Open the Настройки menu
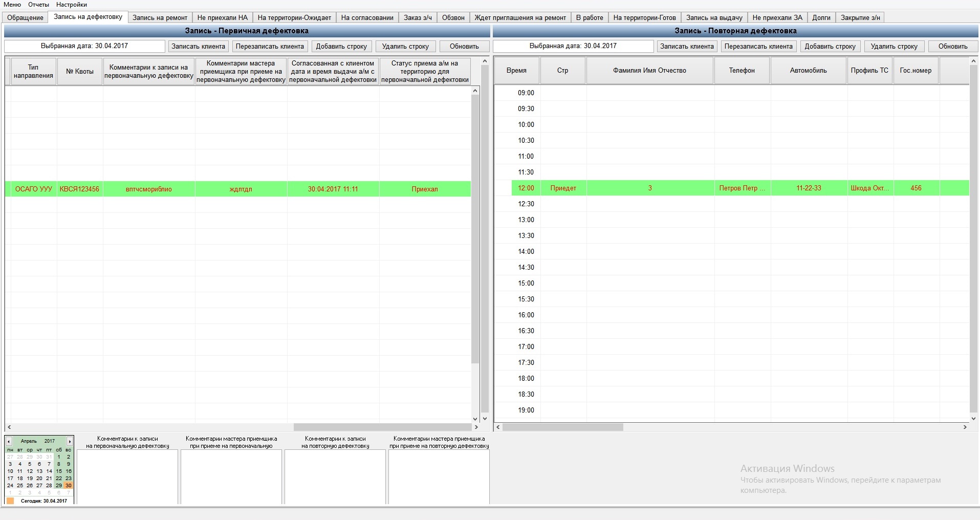The height and width of the screenshot is (520, 980). click(72, 5)
